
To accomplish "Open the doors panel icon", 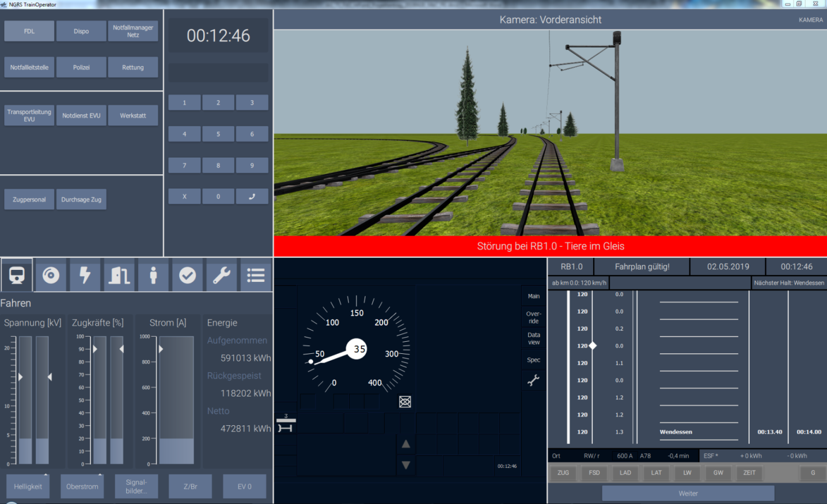I will pos(119,275).
